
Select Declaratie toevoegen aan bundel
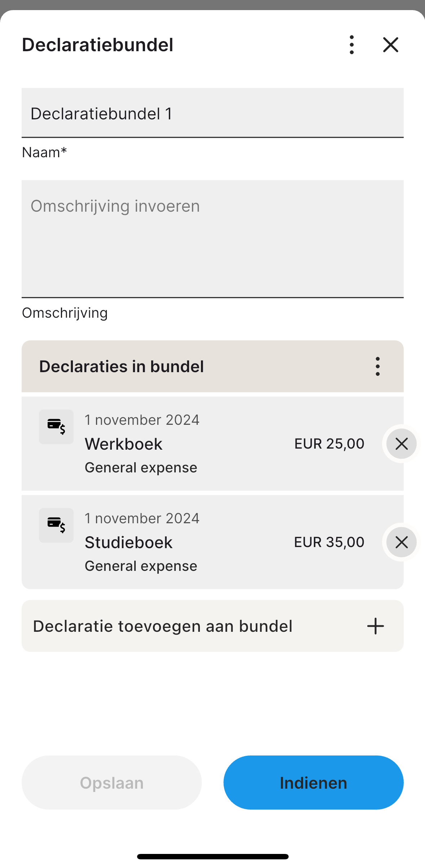pyautogui.click(x=212, y=626)
